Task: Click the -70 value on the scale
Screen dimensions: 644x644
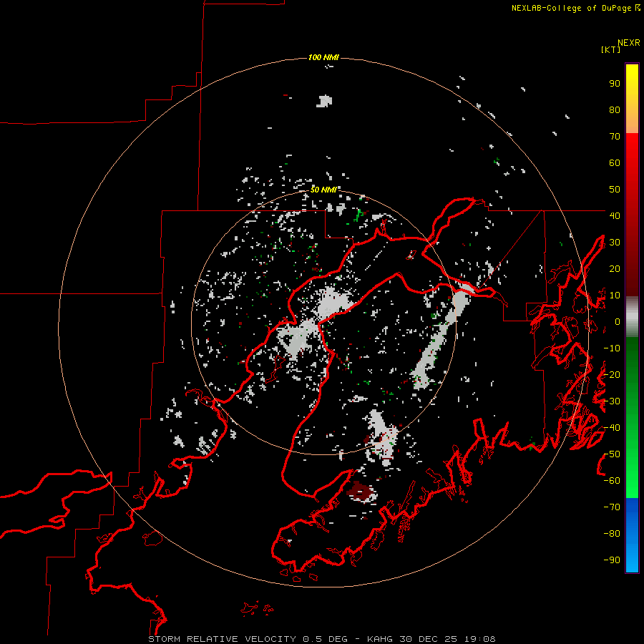Action: click(612, 507)
